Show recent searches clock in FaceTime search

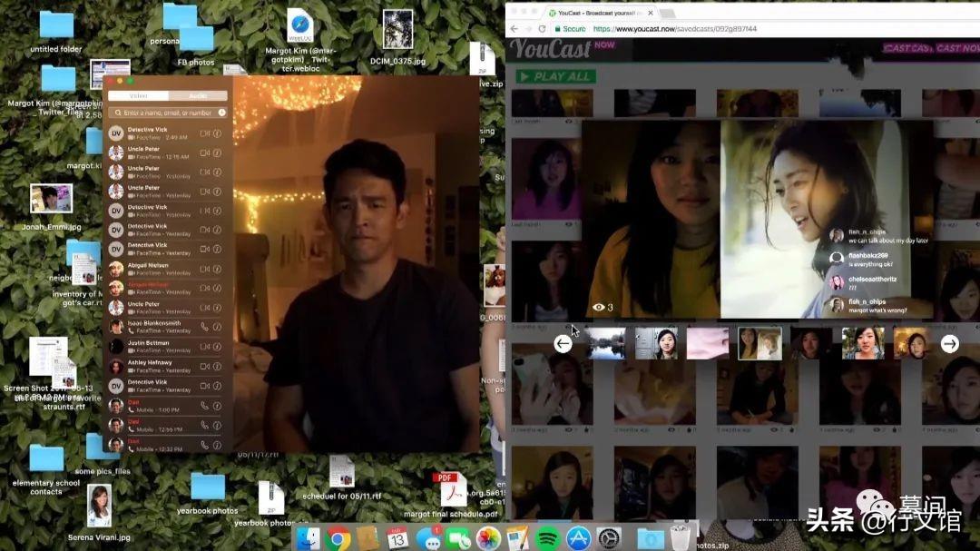[222, 113]
